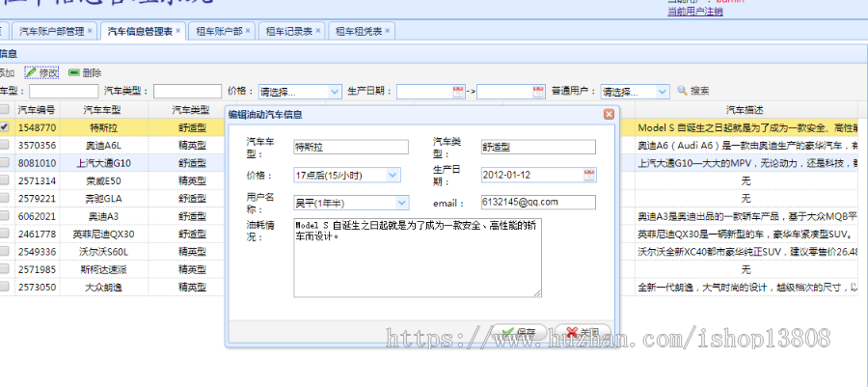The image size is (868, 387).
Task: Close the 汽车信息管理表 tab via its x icon
Action: pos(177,31)
